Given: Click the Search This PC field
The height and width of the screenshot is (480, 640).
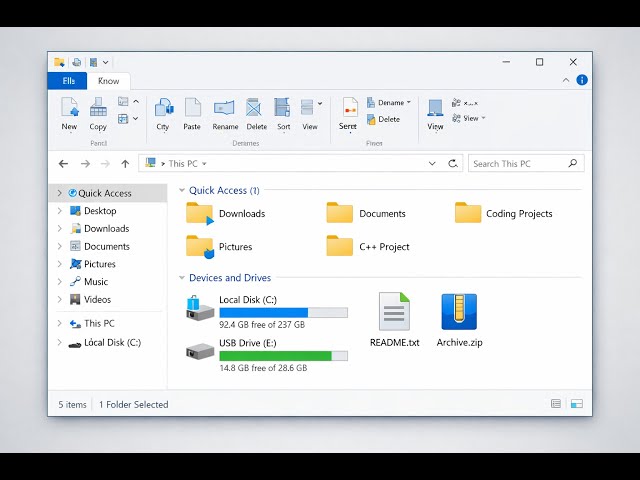Looking at the screenshot, I should click(526, 164).
